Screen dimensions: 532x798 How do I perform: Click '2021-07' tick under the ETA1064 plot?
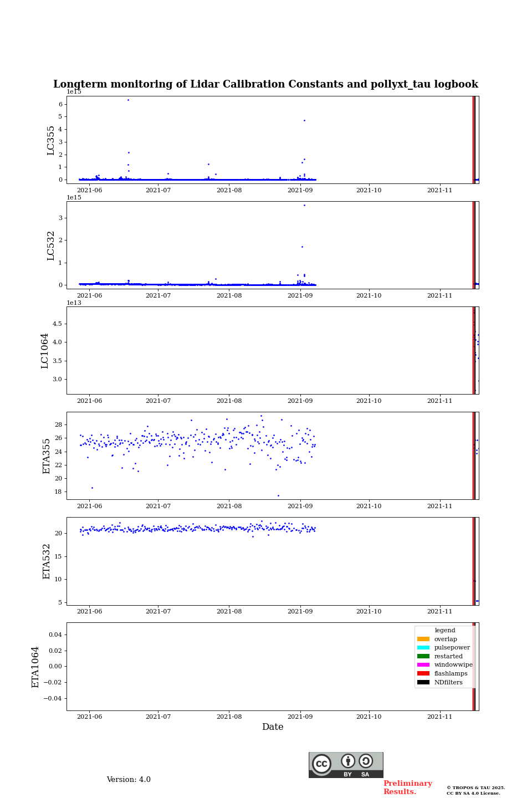coord(158,717)
